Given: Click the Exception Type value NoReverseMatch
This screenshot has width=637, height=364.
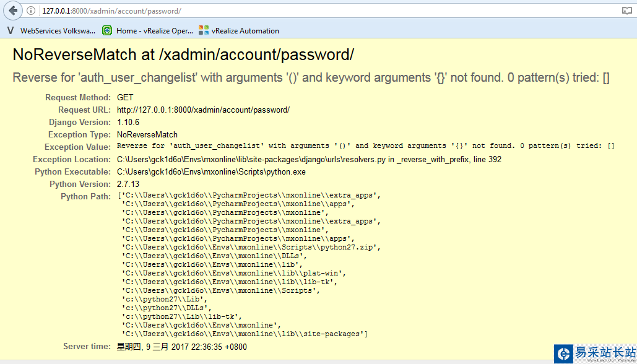Looking at the screenshot, I should pos(147,134).
